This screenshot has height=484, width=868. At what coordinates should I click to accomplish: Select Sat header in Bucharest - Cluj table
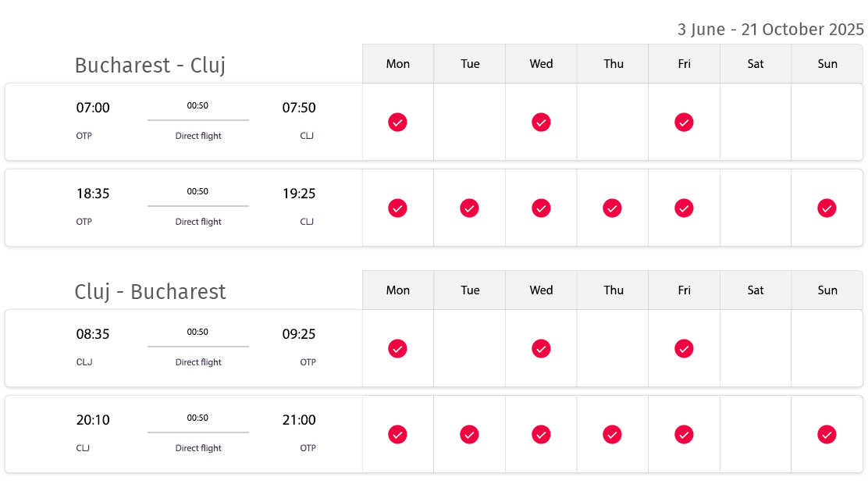coord(756,64)
